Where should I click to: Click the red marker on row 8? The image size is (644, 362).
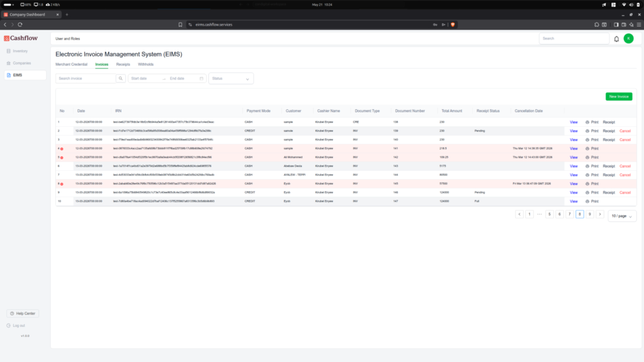[62, 184]
